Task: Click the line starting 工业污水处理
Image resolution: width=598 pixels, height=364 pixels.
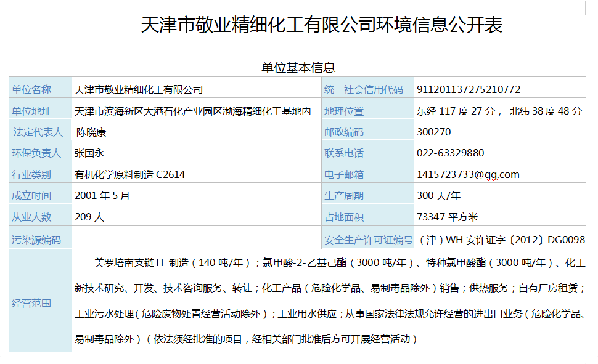Action: pyautogui.click(x=330, y=313)
